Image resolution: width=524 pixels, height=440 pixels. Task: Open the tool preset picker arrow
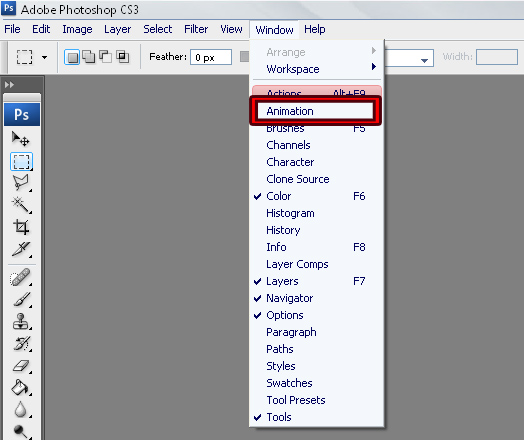click(x=44, y=57)
